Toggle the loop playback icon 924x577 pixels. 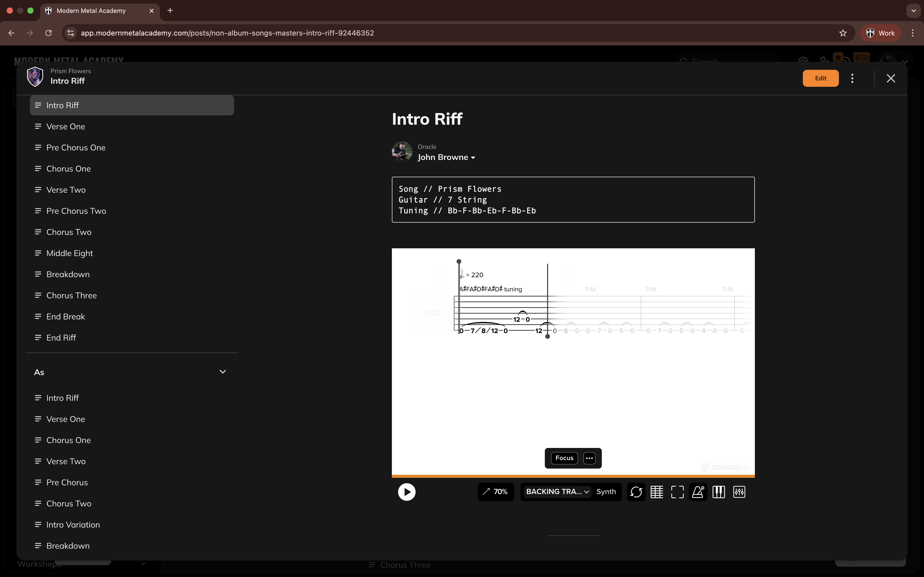click(x=636, y=492)
